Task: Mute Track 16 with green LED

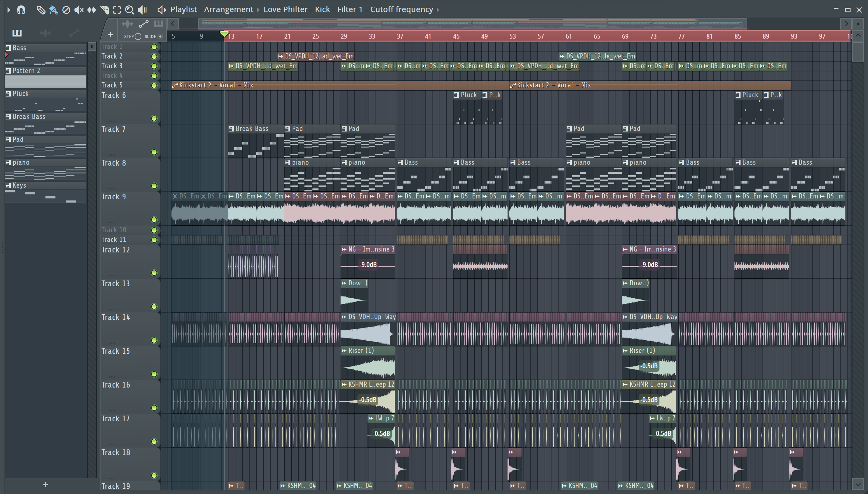Action: coord(154,408)
